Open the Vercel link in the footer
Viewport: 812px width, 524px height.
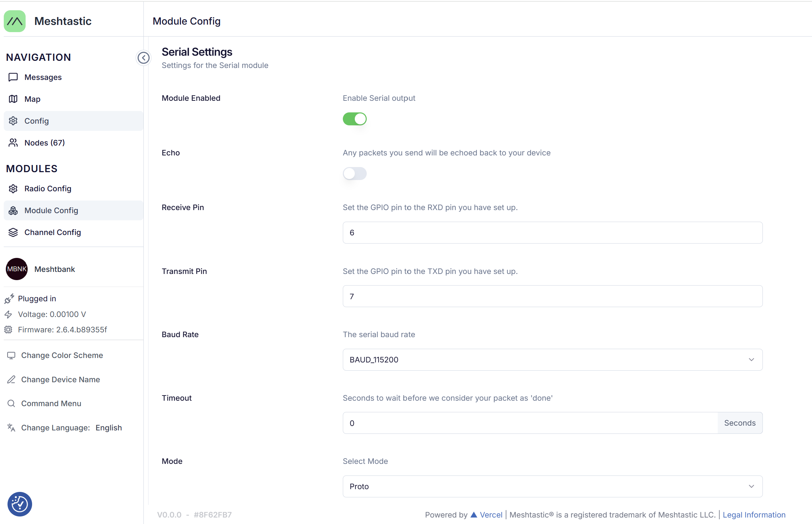point(491,515)
